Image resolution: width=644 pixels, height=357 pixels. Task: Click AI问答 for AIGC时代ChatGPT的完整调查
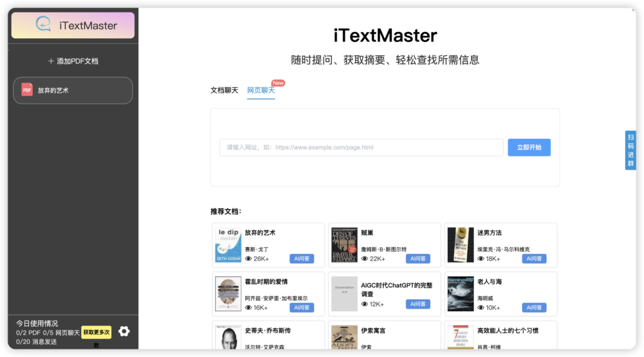tap(418, 304)
